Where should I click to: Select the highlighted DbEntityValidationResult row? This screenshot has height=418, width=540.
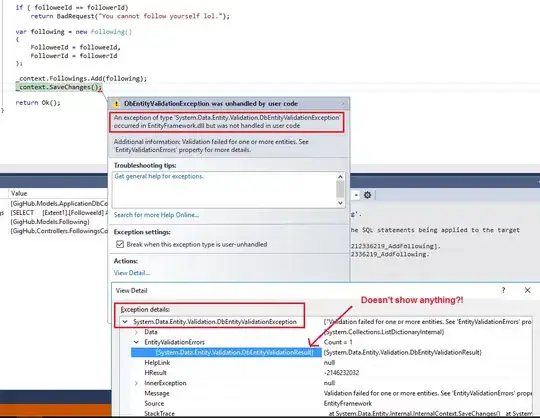point(226,352)
